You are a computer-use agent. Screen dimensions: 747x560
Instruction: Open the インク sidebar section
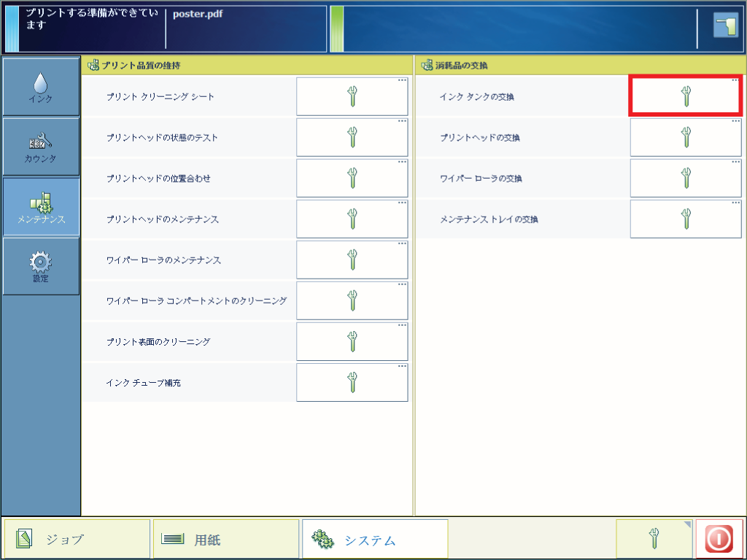(x=41, y=87)
